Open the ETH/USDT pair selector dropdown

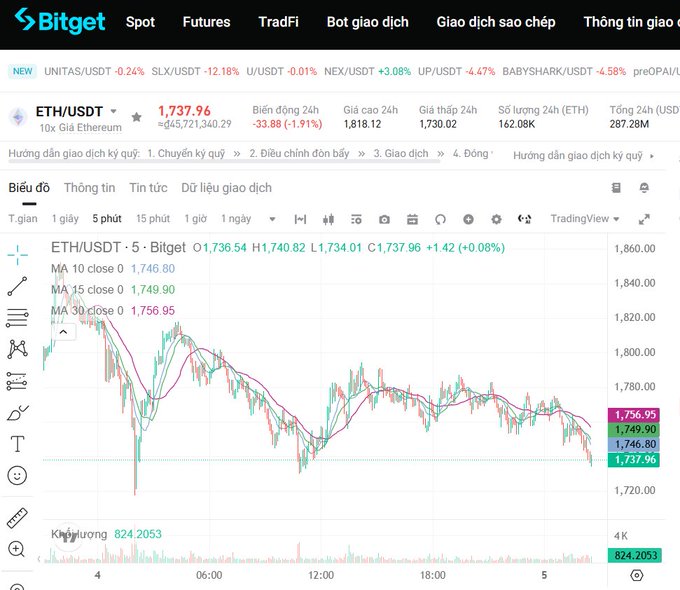tap(113, 111)
